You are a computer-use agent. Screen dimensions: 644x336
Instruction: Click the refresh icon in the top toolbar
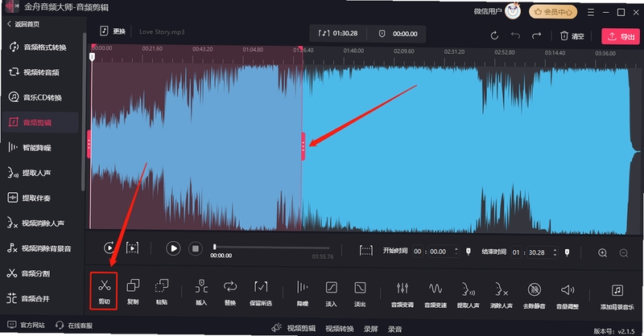point(494,35)
